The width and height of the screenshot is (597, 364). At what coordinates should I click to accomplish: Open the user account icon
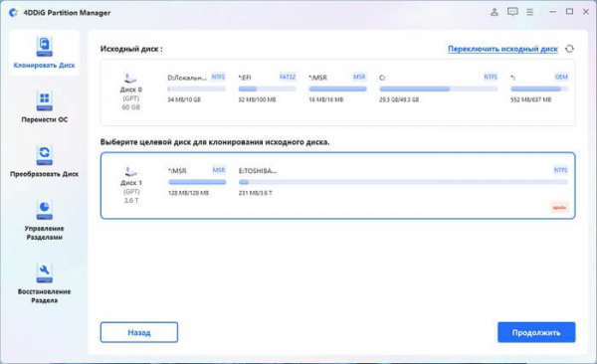coord(495,12)
